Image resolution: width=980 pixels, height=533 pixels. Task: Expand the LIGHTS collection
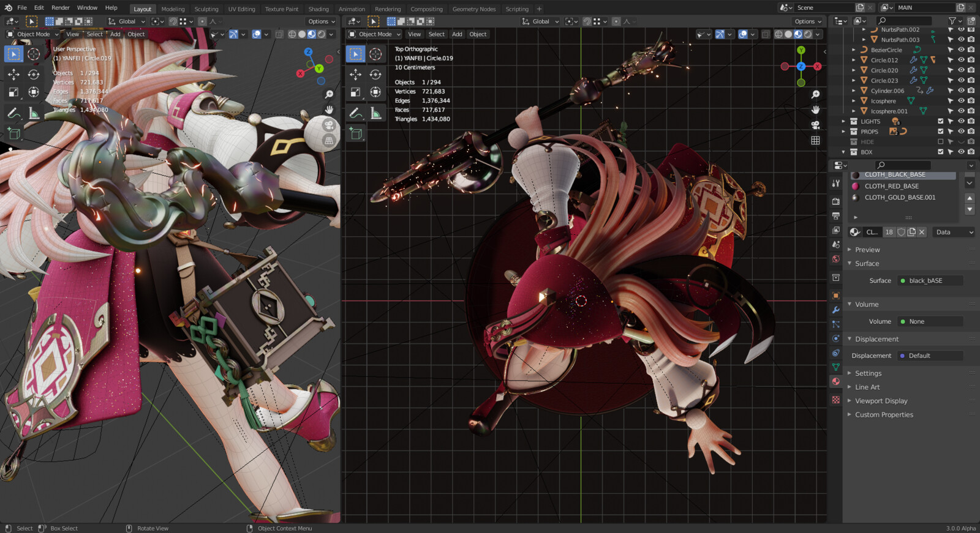tap(843, 121)
